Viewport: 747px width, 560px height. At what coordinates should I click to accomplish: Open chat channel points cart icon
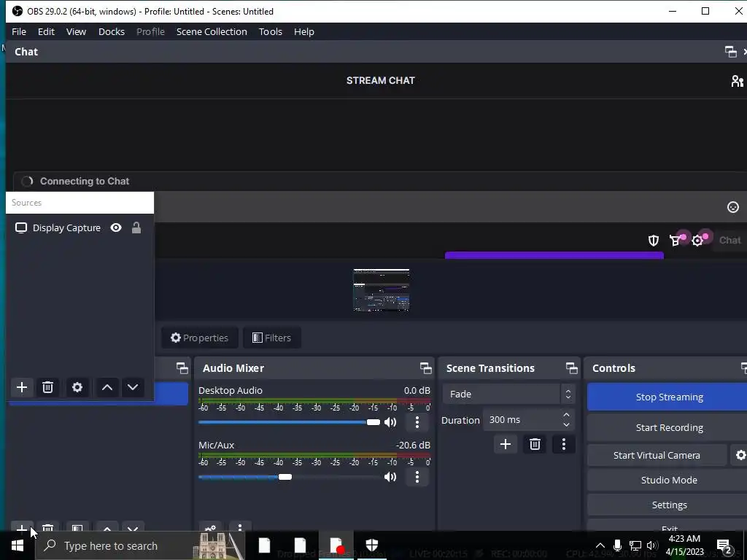675,241
